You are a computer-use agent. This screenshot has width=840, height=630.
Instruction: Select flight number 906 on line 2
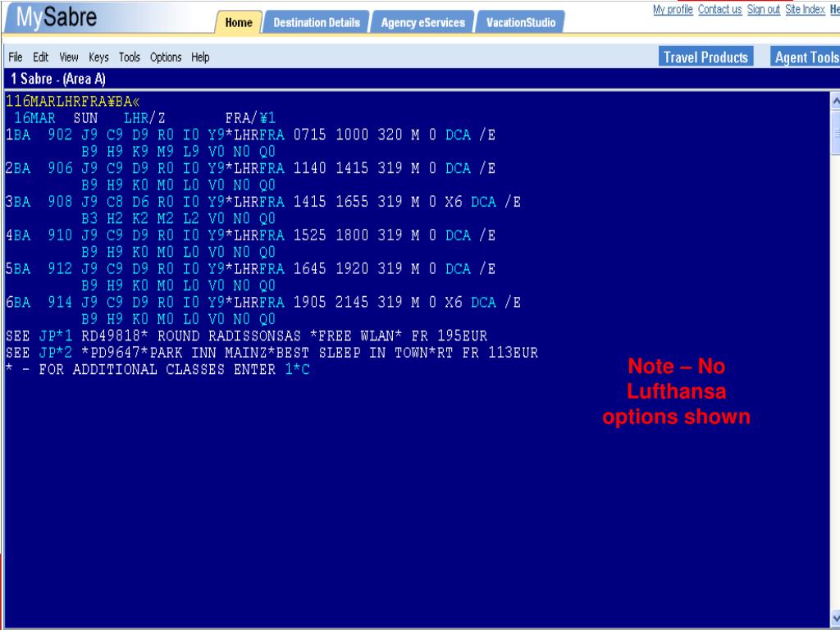59,168
